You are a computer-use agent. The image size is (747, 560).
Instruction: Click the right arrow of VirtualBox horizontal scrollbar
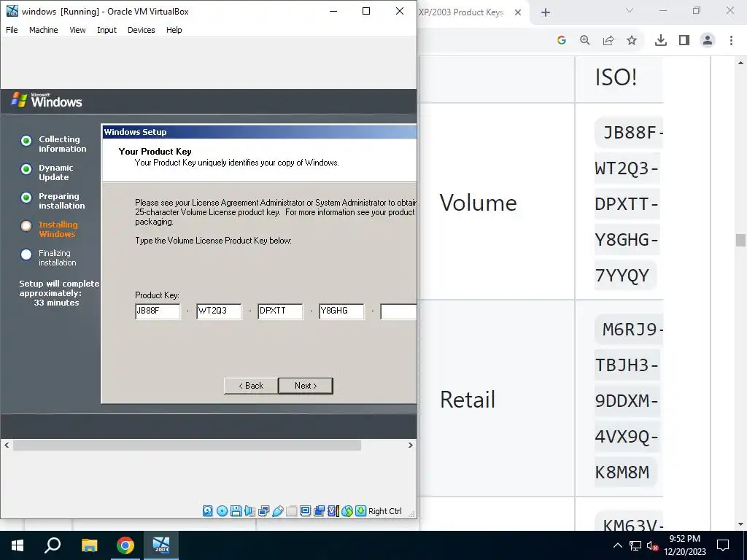pyautogui.click(x=411, y=446)
